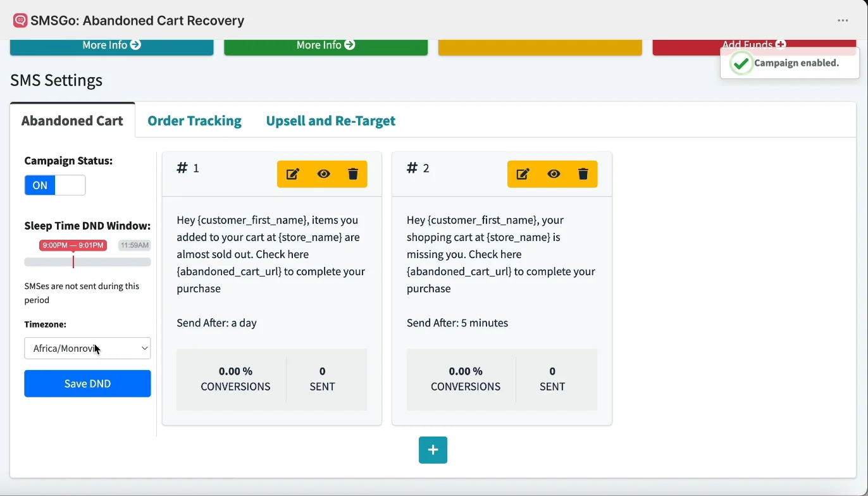Click More Info on the green card
868x496 pixels.
tap(326, 46)
